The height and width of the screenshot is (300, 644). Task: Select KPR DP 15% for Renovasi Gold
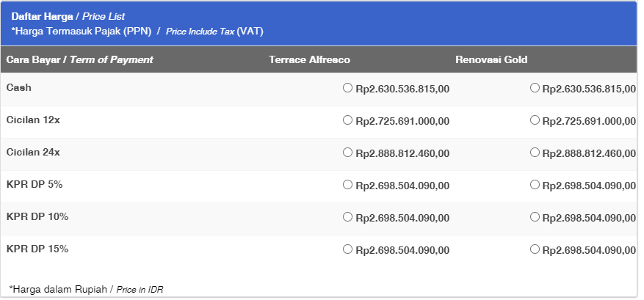coord(535,249)
